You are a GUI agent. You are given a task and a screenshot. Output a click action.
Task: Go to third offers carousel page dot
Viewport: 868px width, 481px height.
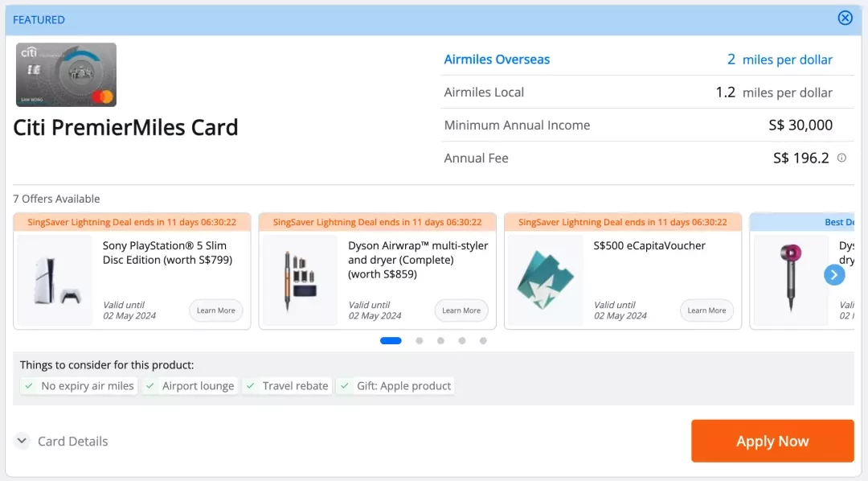pyautogui.click(x=440, y=341)
